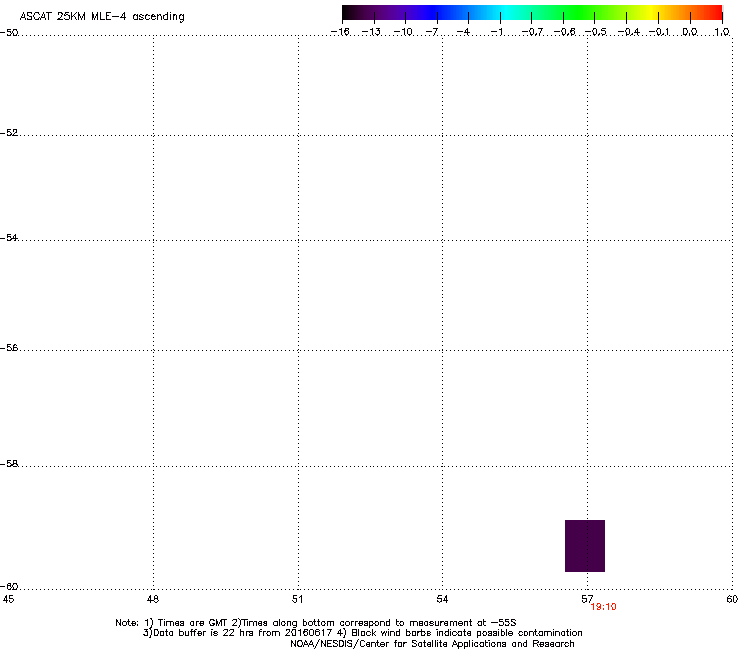Click the -10 colorbar label
This screenshot has height=650, width=740.
(403, 32)
